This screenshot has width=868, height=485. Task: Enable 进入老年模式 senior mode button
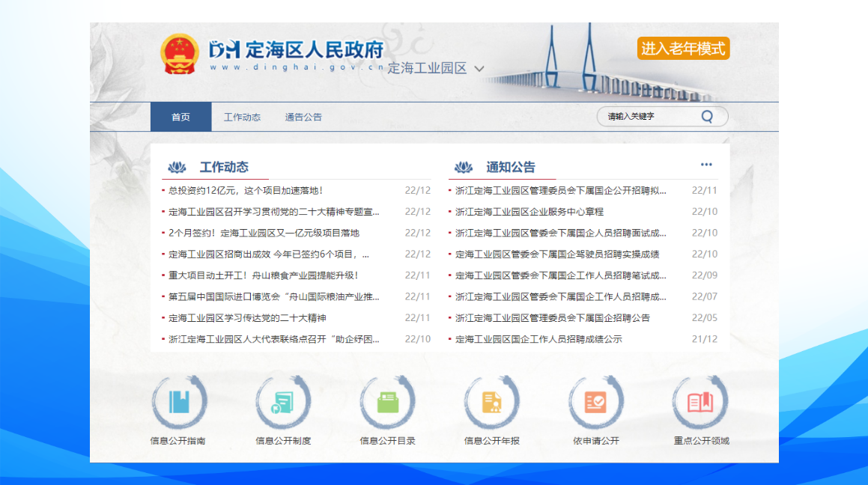[683, 49]
